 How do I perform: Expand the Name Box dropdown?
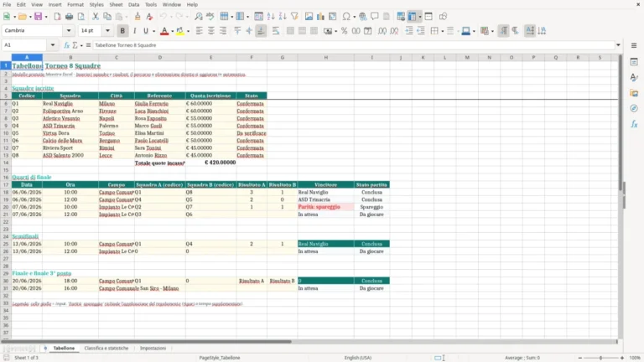[53, 45]
